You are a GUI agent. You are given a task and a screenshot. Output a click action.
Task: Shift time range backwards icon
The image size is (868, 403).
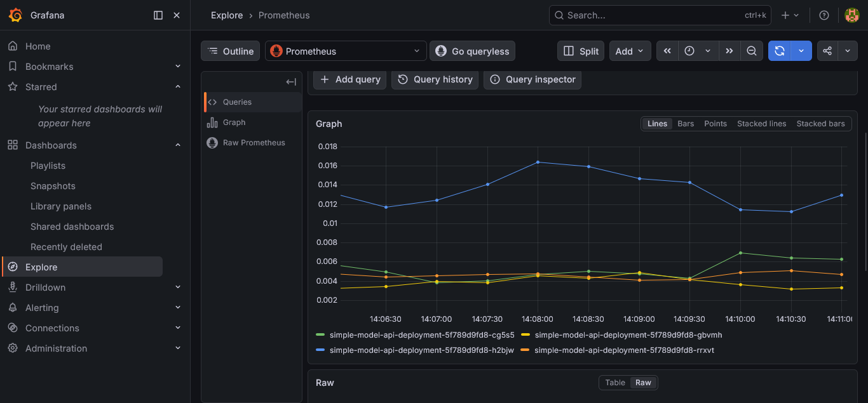pyautogui.click(x=667, y=51)
